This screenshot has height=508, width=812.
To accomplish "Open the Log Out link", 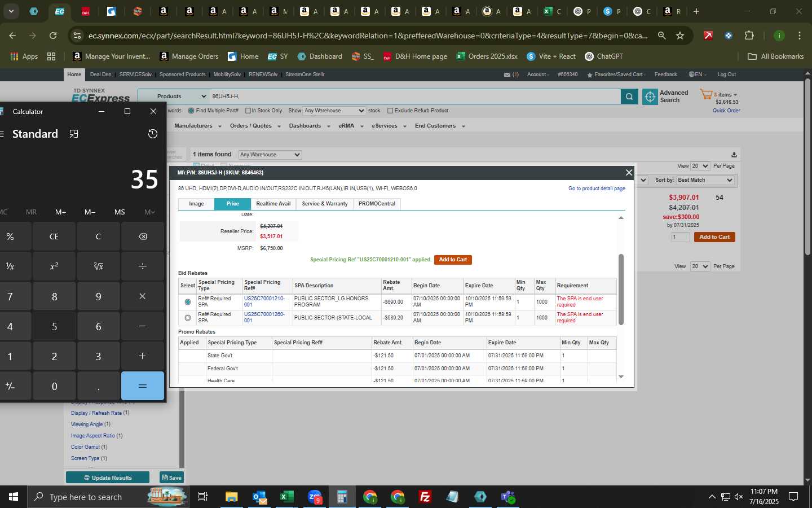I will 726,75.
